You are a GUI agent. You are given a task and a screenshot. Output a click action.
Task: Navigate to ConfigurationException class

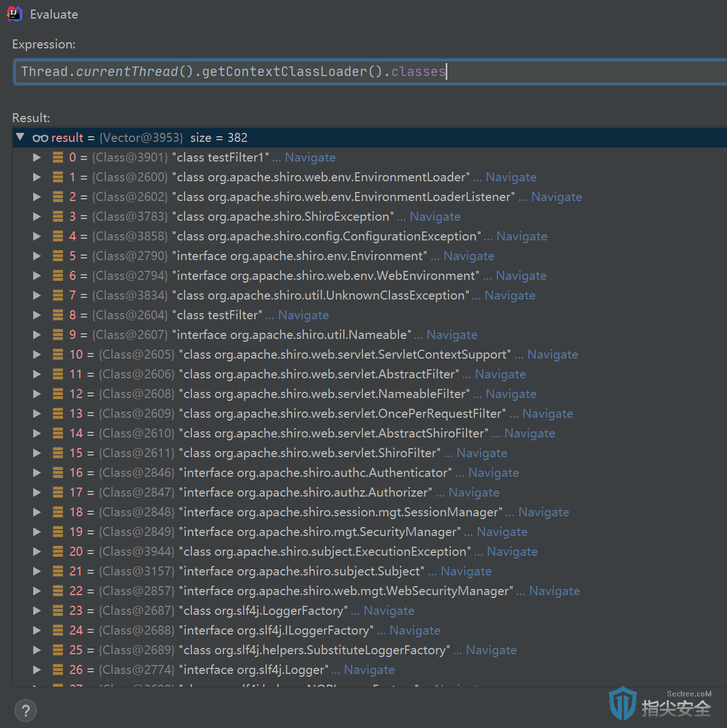[522, 236]
